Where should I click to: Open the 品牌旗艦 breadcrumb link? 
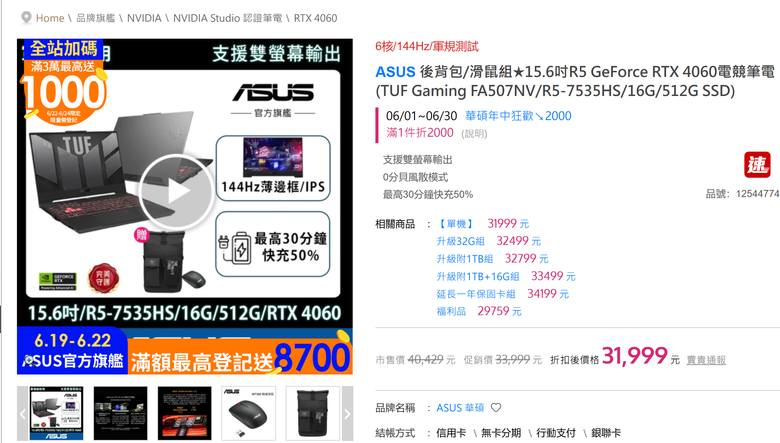click(96, 18)
